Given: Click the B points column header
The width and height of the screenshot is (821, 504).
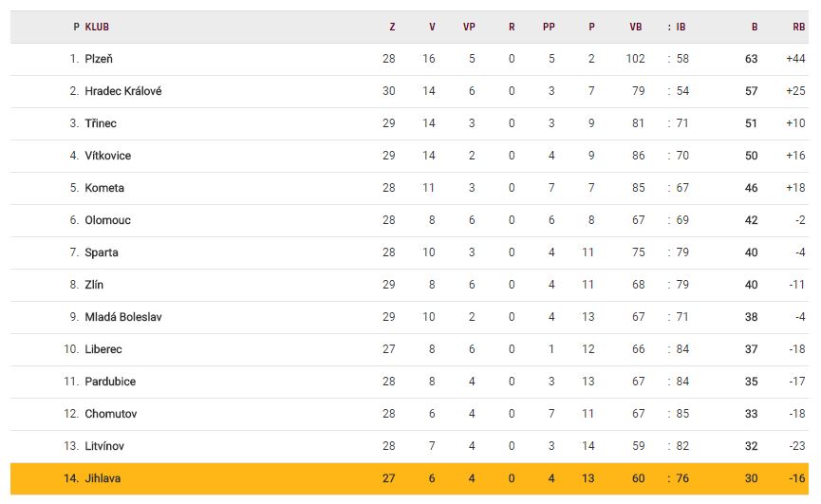Looking at the screenshot, I should 755,27.
